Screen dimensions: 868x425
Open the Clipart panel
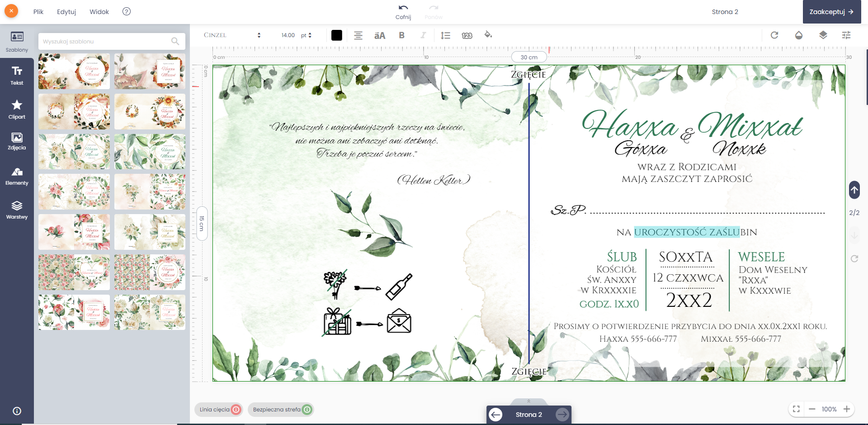[x=17, y=110]
